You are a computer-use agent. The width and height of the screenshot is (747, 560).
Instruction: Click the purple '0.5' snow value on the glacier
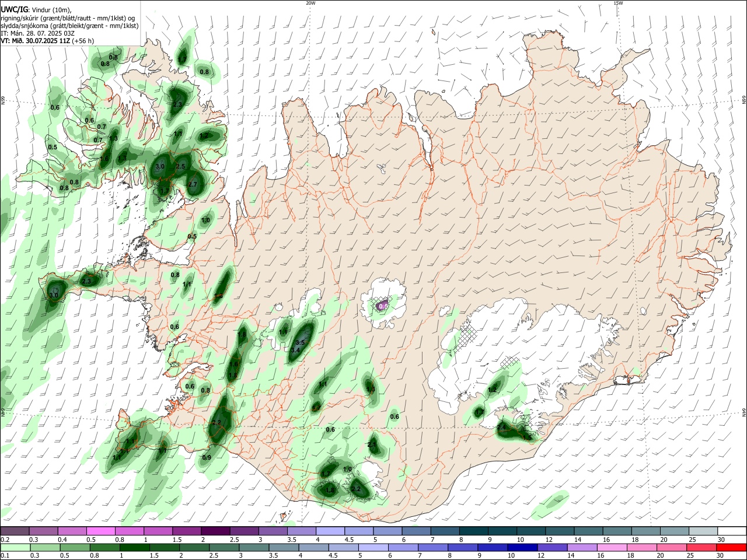[x=383, y=306]
